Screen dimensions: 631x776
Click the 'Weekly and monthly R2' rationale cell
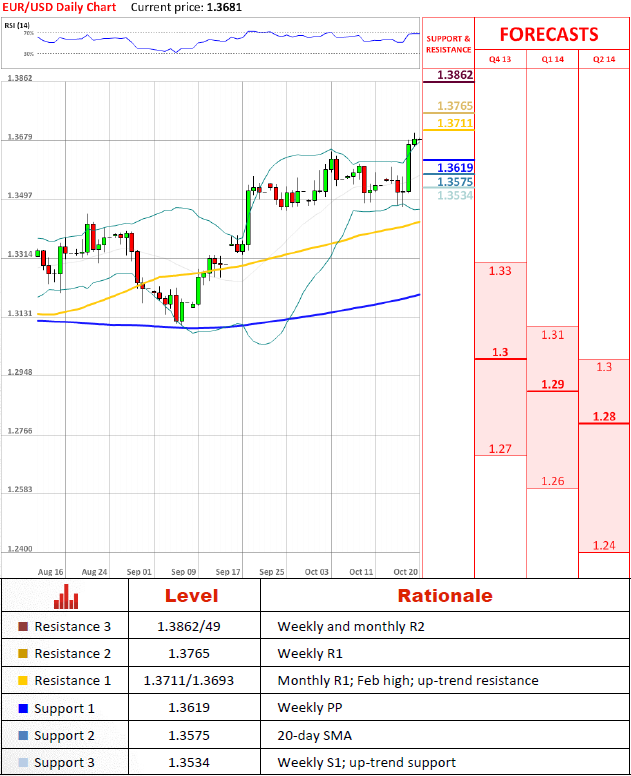(x=351, y=627)
